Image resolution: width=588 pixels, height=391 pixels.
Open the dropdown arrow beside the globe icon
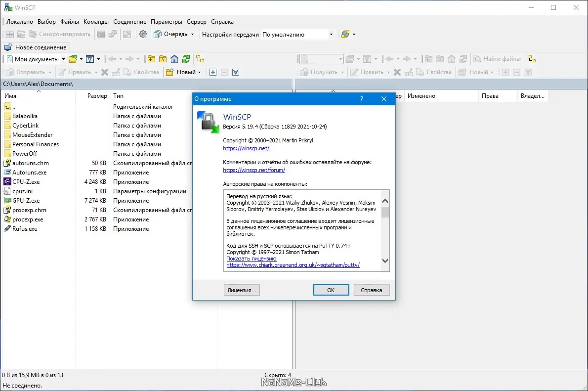pos(354,34)
